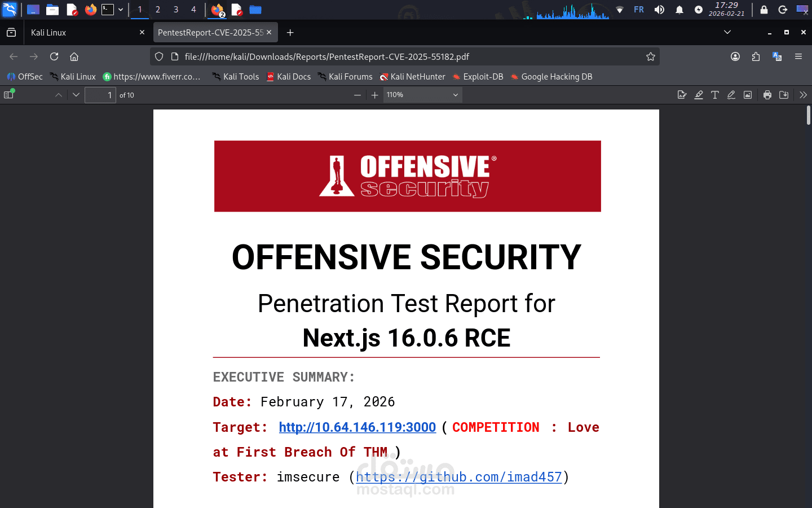Follow the github.com/imad457 link
Viewport: 812px width, 508px height.
(459, 477)
